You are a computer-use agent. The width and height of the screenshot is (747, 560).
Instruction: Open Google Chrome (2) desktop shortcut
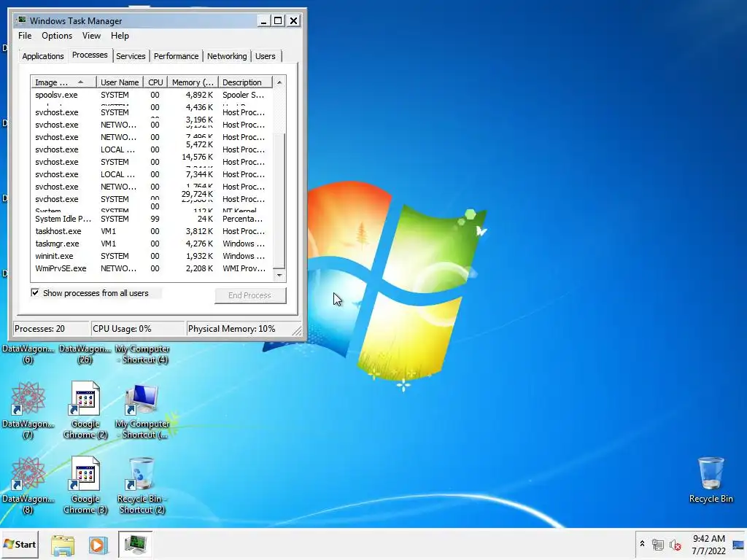pyautogui.click(x=85, y=398)
